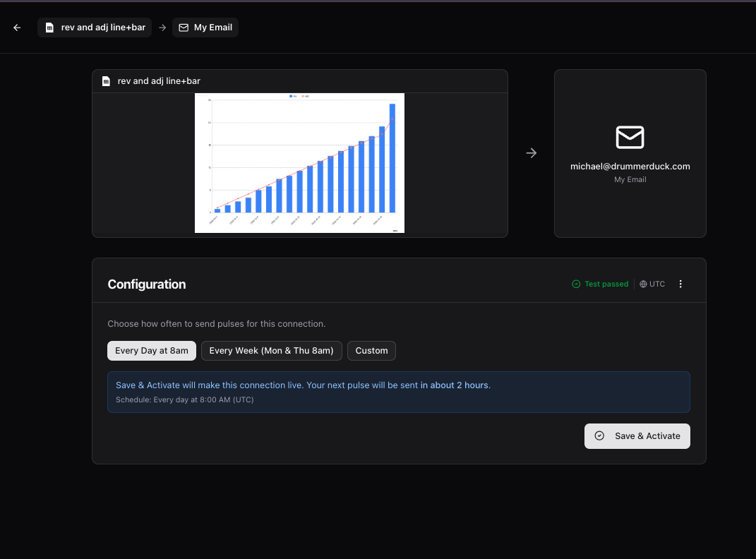This screenshot has width=756, height=559.
Task: Click the back arrow in the top bar
Action: coord(17,28)
